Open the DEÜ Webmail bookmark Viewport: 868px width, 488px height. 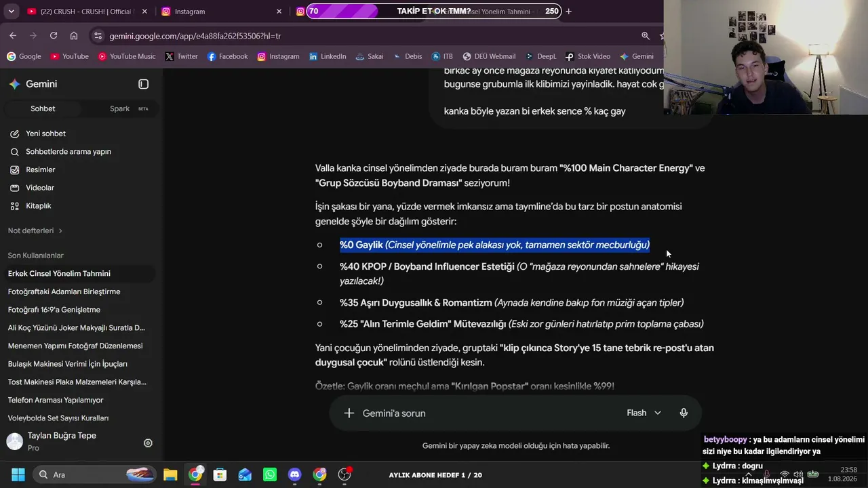click(489, 56)
